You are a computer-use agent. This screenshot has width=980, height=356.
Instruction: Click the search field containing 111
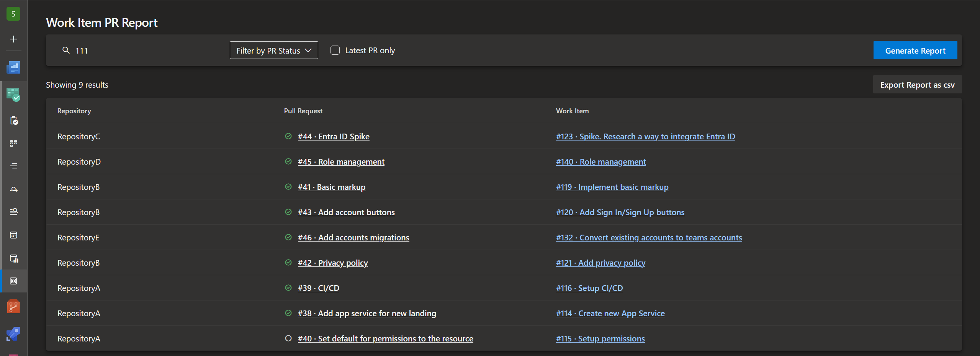(146, 51)
